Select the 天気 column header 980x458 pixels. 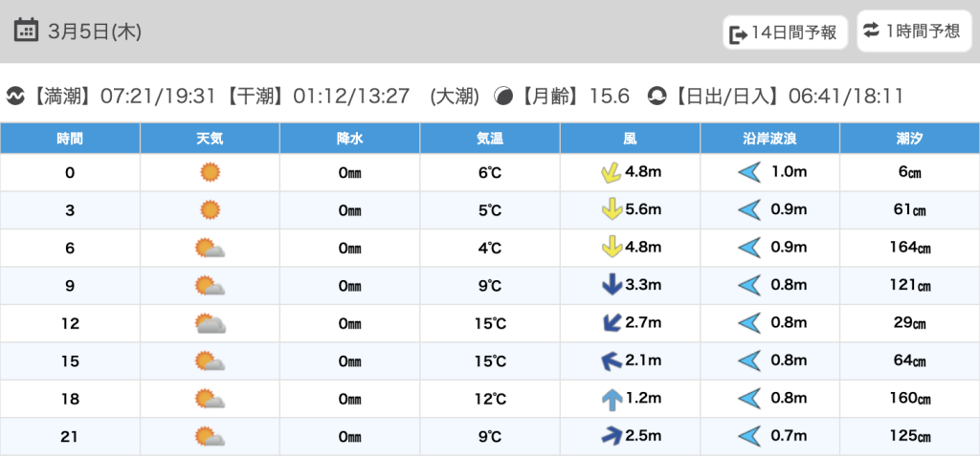pyautogui.click(x=210, y=139)
